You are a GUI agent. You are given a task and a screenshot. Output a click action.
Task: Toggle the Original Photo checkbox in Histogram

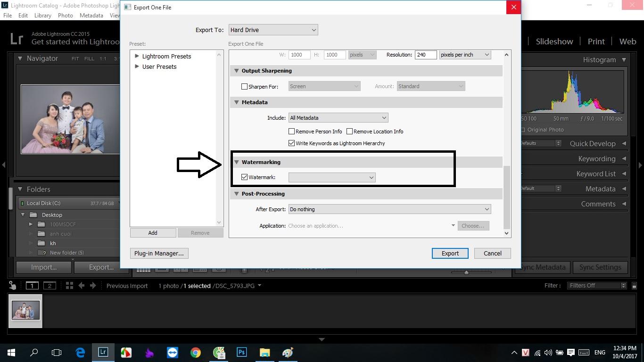click(523, 130)
